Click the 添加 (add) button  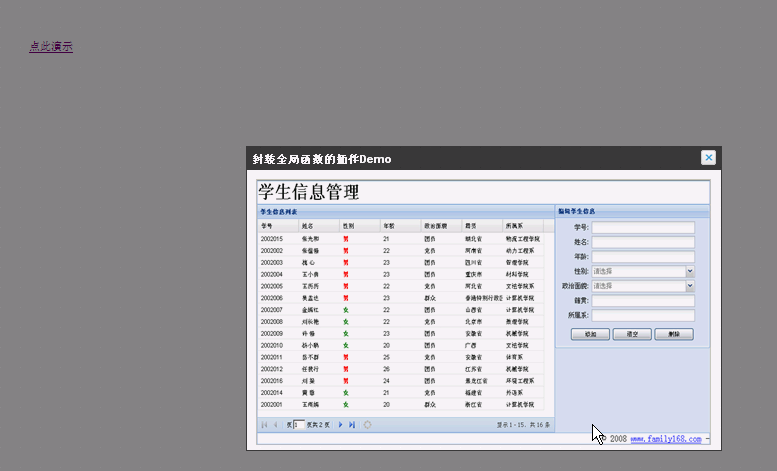click(590, 334)
